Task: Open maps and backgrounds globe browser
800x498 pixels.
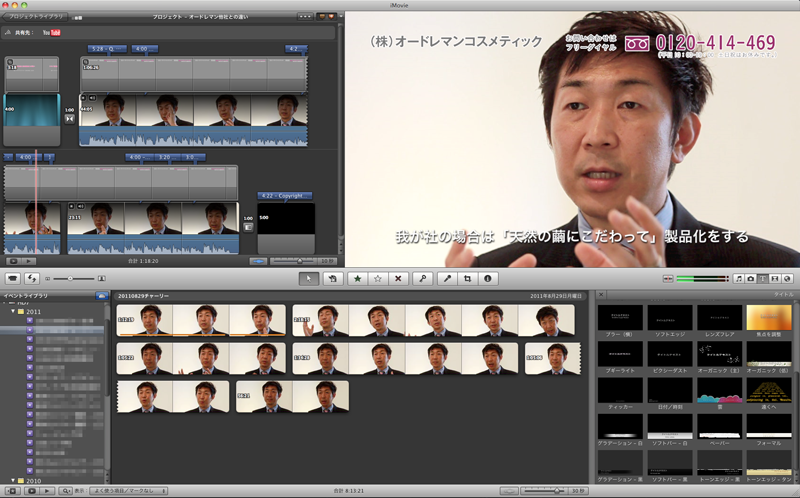Action: click(x=787, y=279)
